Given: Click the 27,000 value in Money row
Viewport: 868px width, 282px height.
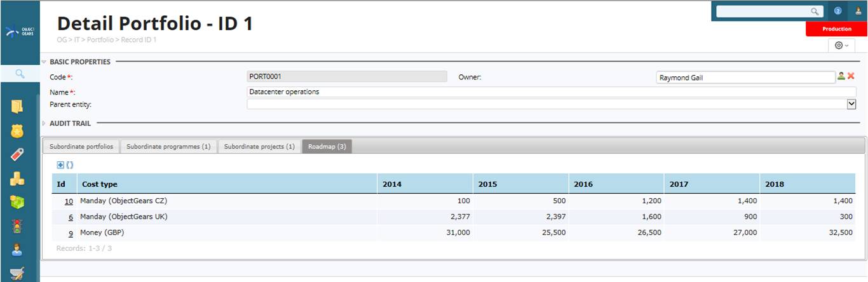Looking at the screenshot, I should pyautogui.click(x=745, y=233).
